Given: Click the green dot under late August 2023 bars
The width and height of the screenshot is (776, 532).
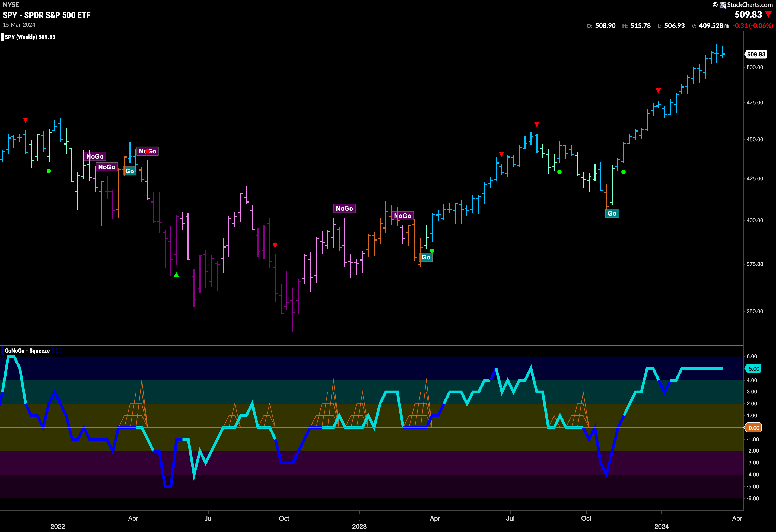Looking at the screenshot, I should [560, 172].
